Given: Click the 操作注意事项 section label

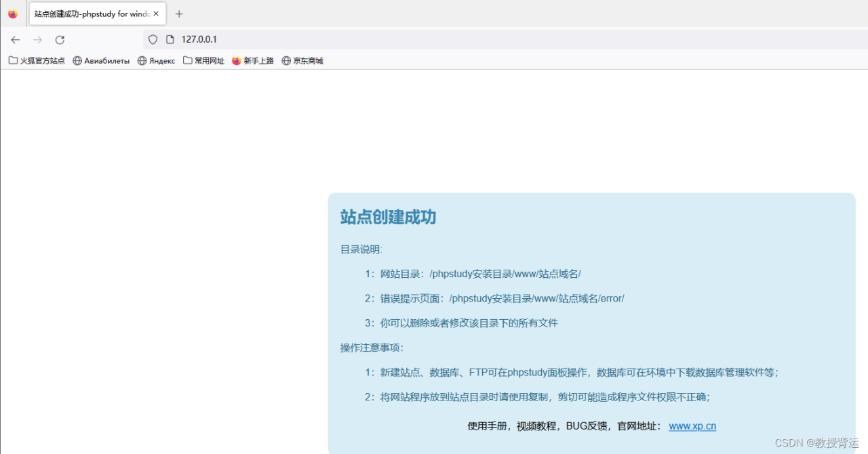Looking at the screenshot, I should pyautogui.click(x=372, y=348).
